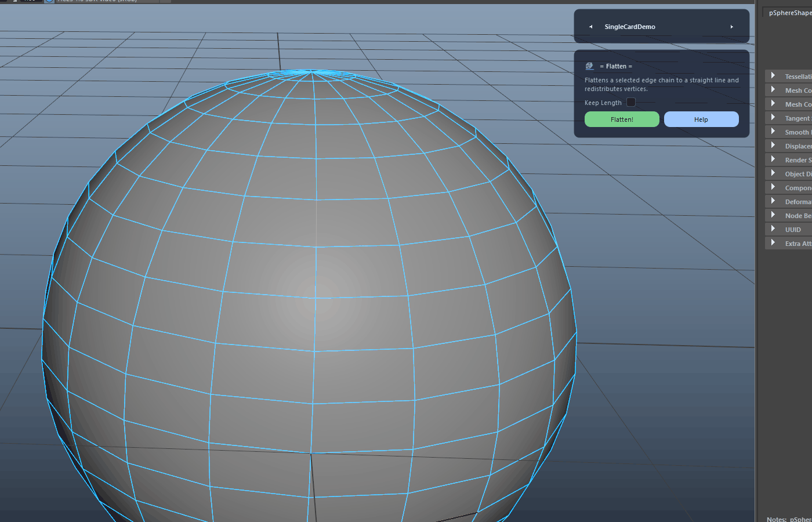
Task: Expand the Render S section
Action: point(789,159)
